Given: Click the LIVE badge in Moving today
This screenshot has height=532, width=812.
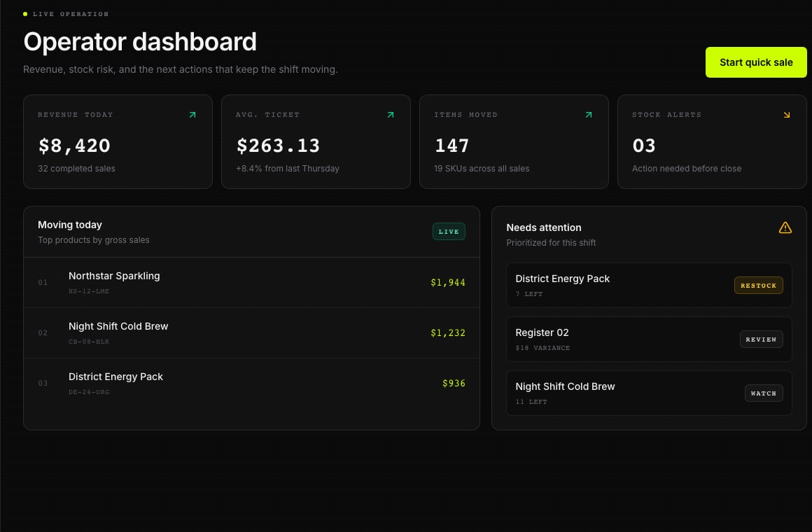Looking at the screenshot, I should [449, 232].
